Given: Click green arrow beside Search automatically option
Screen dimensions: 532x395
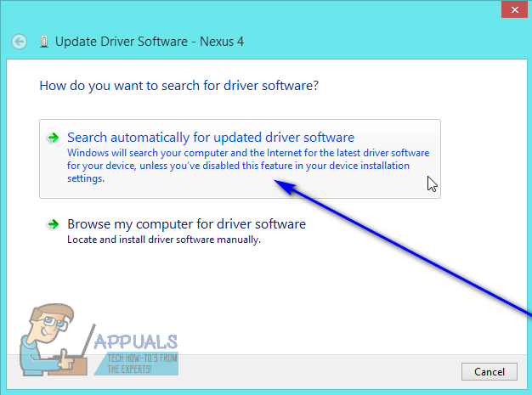Looking at the screenshot, I should (53, 138).
